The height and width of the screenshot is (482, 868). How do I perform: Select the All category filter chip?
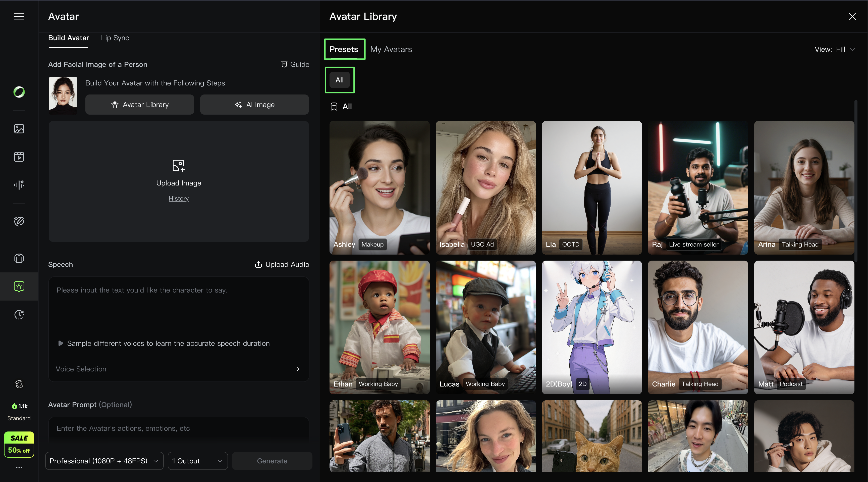[x=339, y=80]
